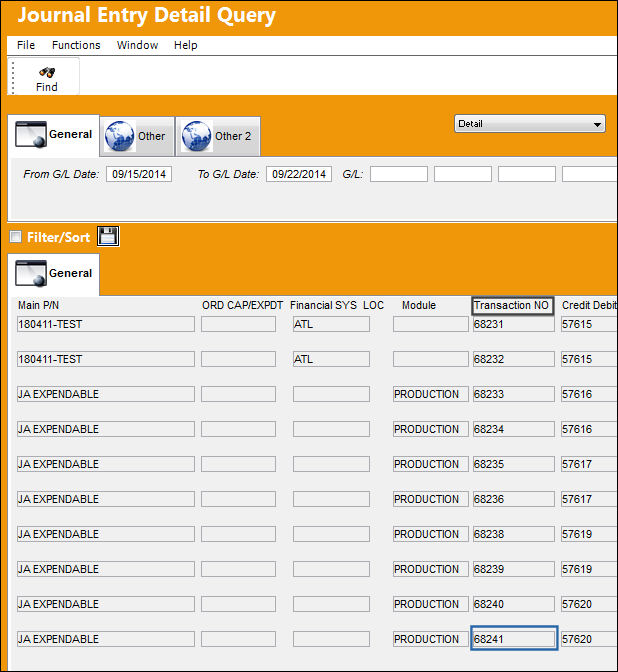Click Credit Debit 57617 in row 68235
Screen dimensions: 618x672
(589, 464)
